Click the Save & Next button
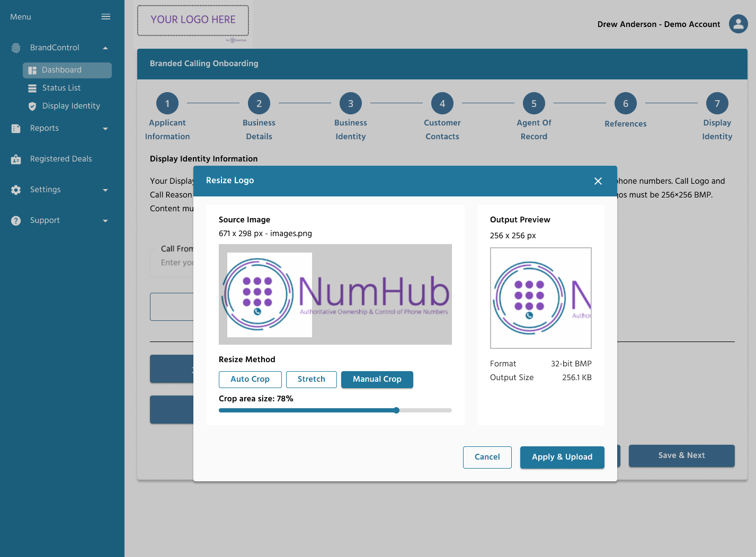 [x=682, y=456]
